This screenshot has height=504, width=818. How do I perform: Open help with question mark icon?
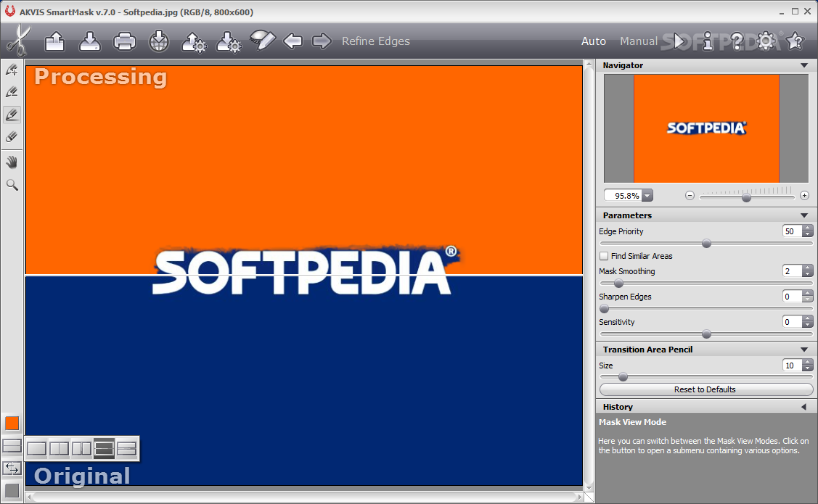737,41
